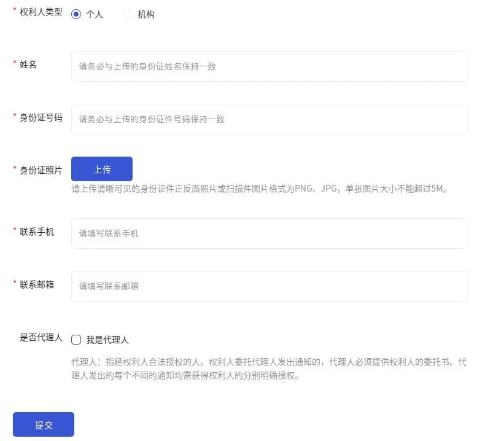Screen dimensions: 504x441
Task: Click the ID card upload button
Action: [x=101, y=168]
